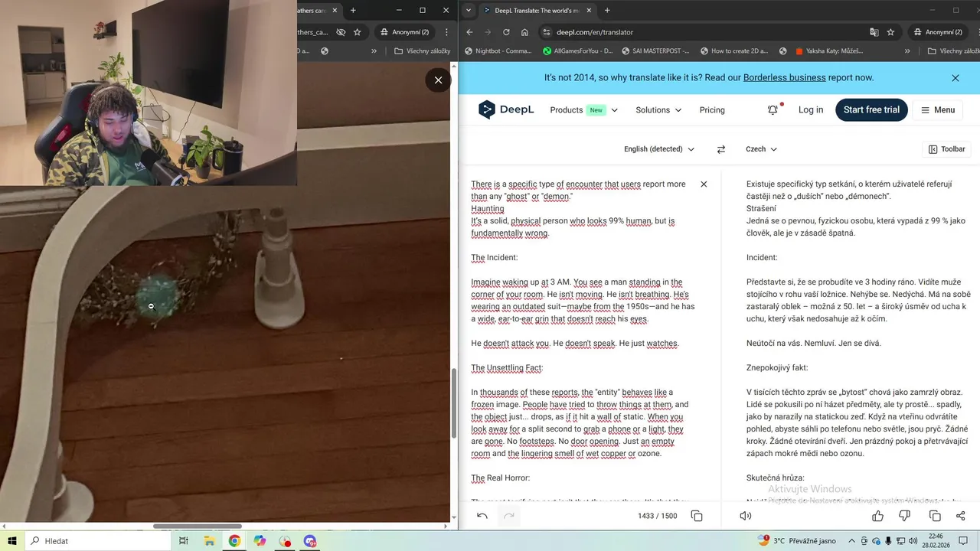Open File Explorer from taskbar
Viewport: 980px width, 551px height.
[x=209, y=541]
